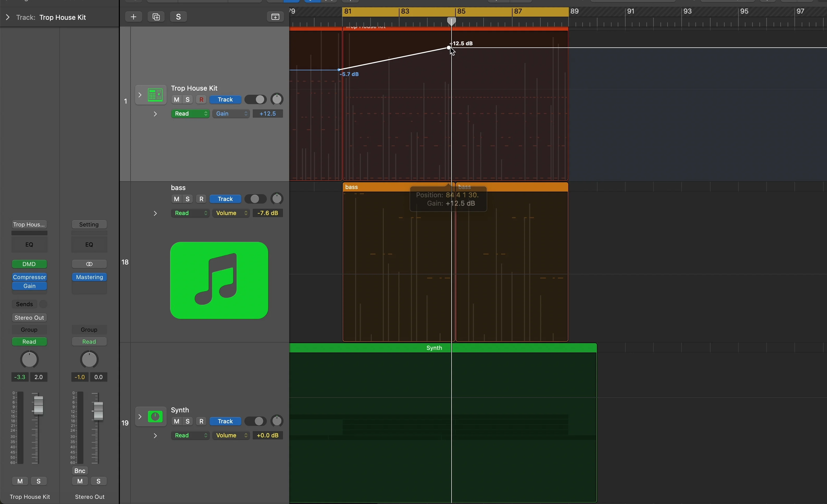Mute the bass track
This screenshot has width=827, height=504.
[177, 199]
